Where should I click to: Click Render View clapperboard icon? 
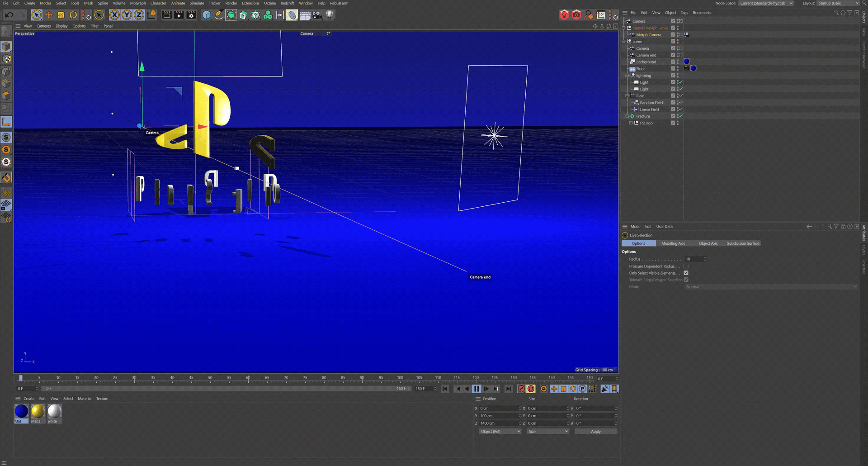(x=167, y=15)
